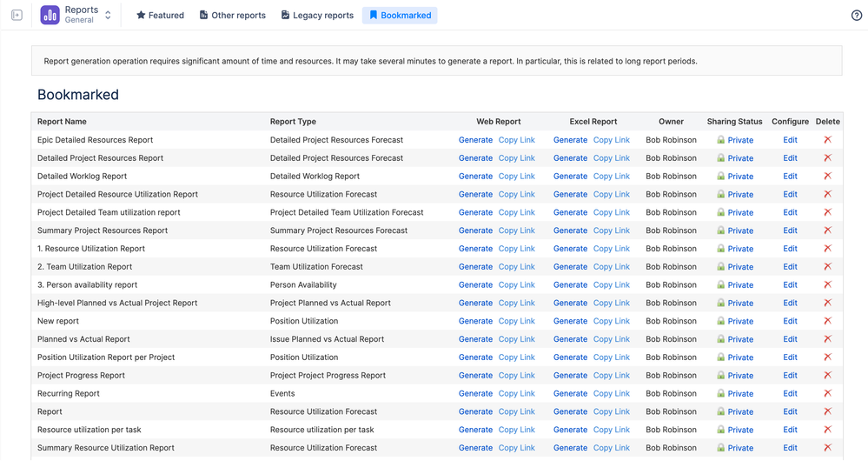Click the Excel Report column header
The height and width of the screenshot is (461, 868).
593,122
